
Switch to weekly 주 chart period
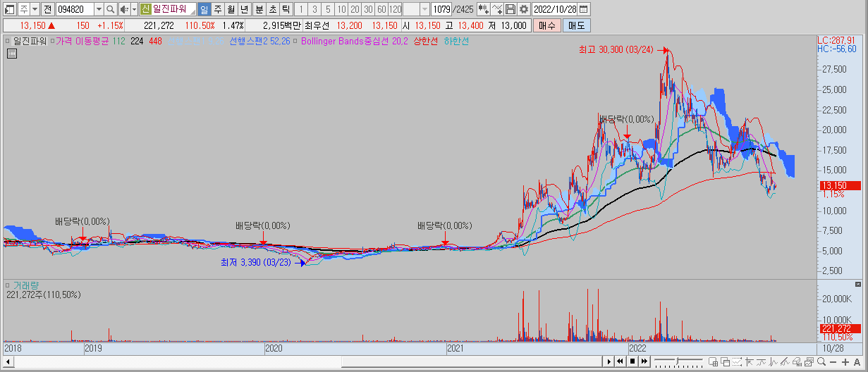217,9
